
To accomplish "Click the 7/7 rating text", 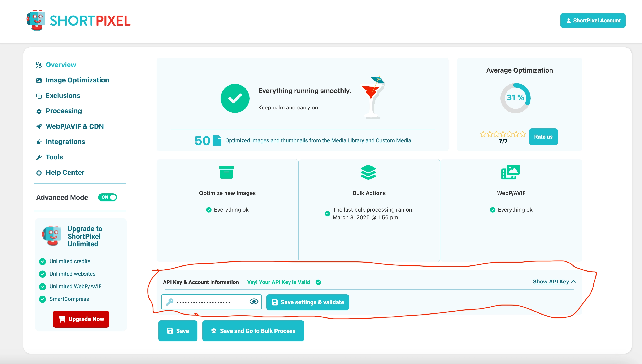I will [503, 141].
